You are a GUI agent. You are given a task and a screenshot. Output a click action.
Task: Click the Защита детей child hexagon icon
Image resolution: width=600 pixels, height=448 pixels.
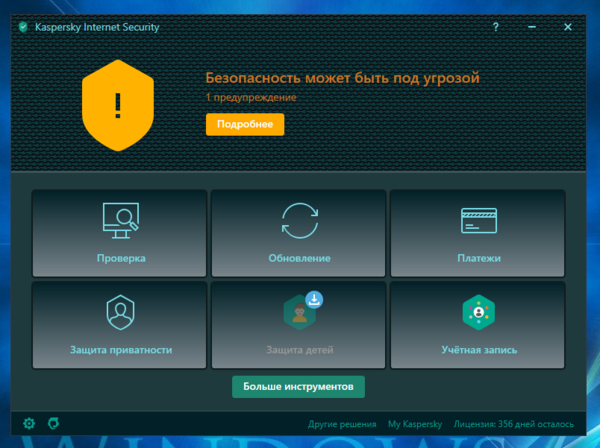tap(299, 314)
